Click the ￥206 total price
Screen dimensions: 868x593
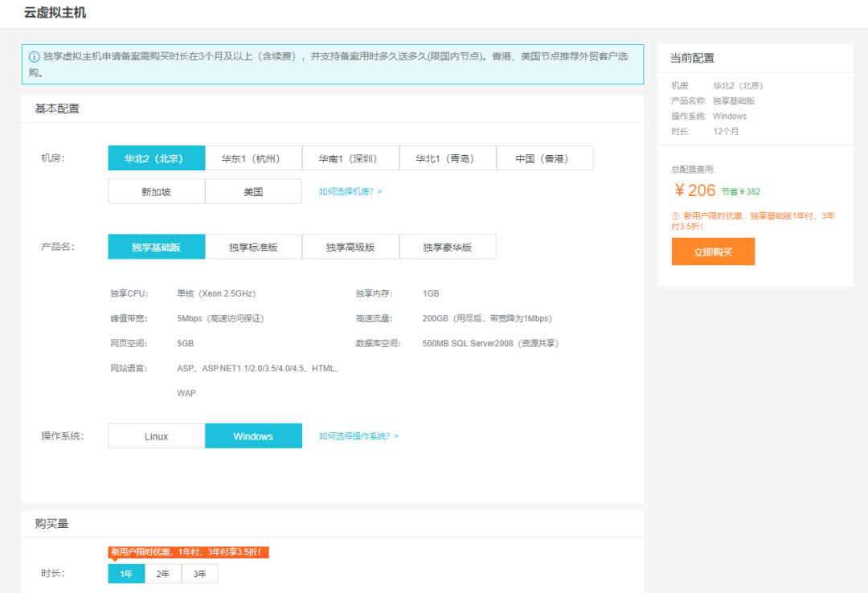tap(694, 190)
